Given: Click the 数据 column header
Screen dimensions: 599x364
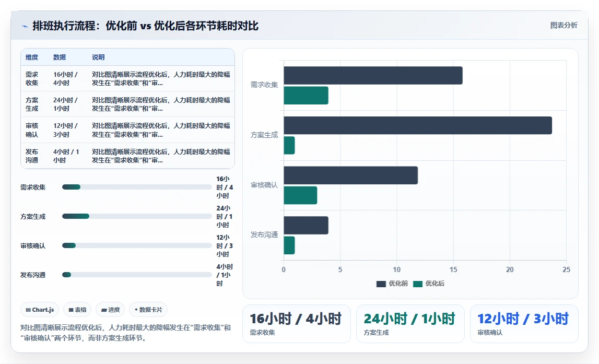Looking at the screenshot, I should pos(60,57).
